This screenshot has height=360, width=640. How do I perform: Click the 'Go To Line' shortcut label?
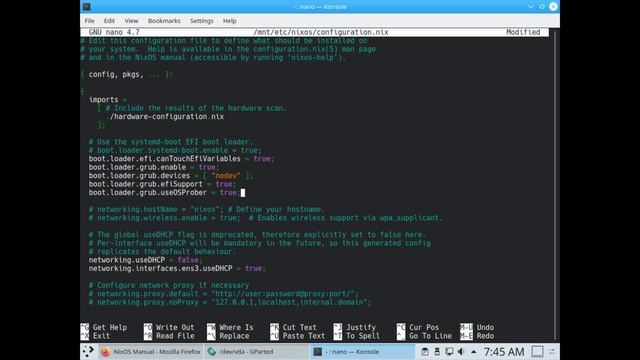coord(430,336)
